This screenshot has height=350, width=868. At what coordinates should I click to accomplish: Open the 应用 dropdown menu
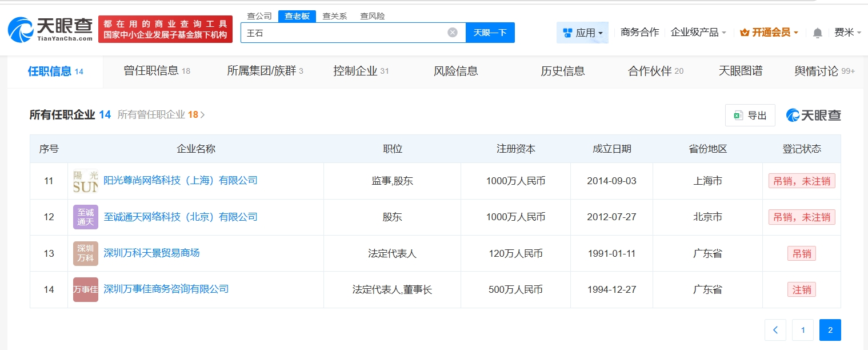582,33
